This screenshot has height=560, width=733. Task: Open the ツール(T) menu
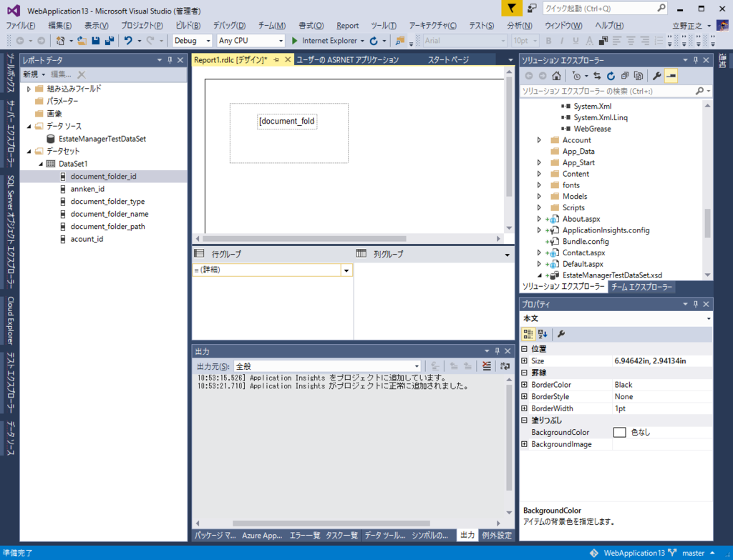pyautogui.click(x=384, y=25)
